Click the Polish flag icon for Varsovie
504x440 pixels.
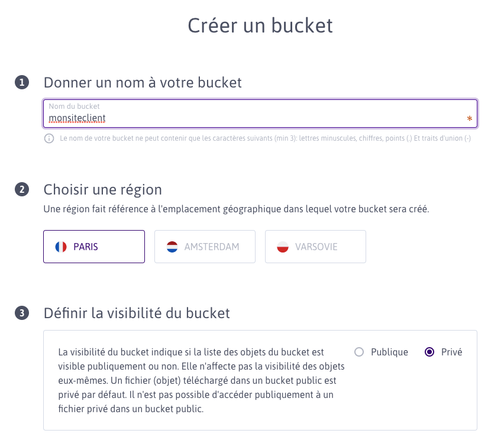tap(283, 247)
